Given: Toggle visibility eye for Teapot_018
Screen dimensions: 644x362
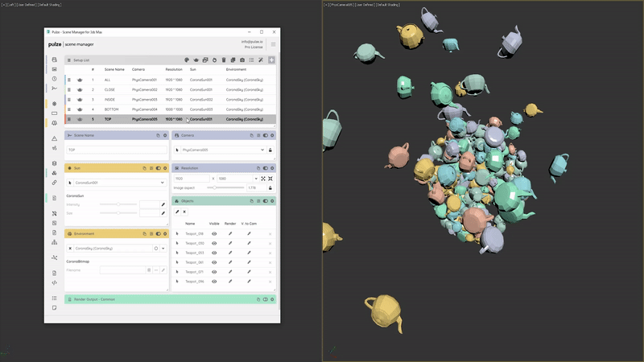Looking at the screenshot, I should [x=214, y=234].
